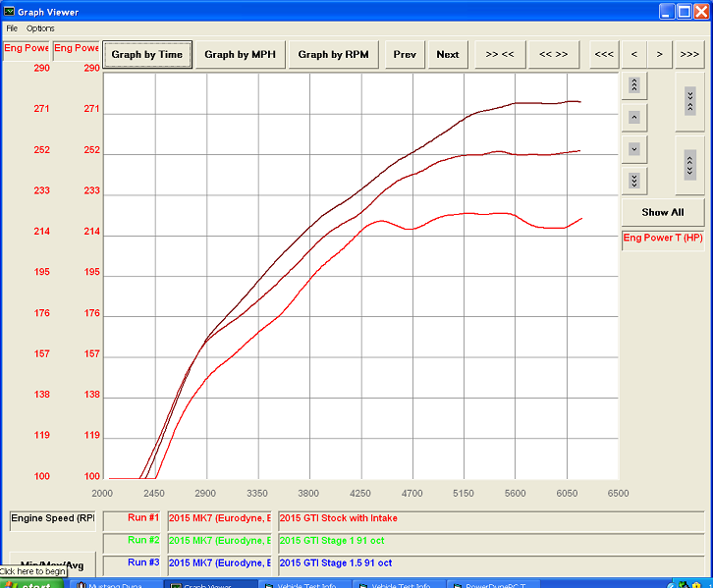Click the '>> <<' horizontal compress button
This screenshot has height=588, width=713.
pos(500,55)
